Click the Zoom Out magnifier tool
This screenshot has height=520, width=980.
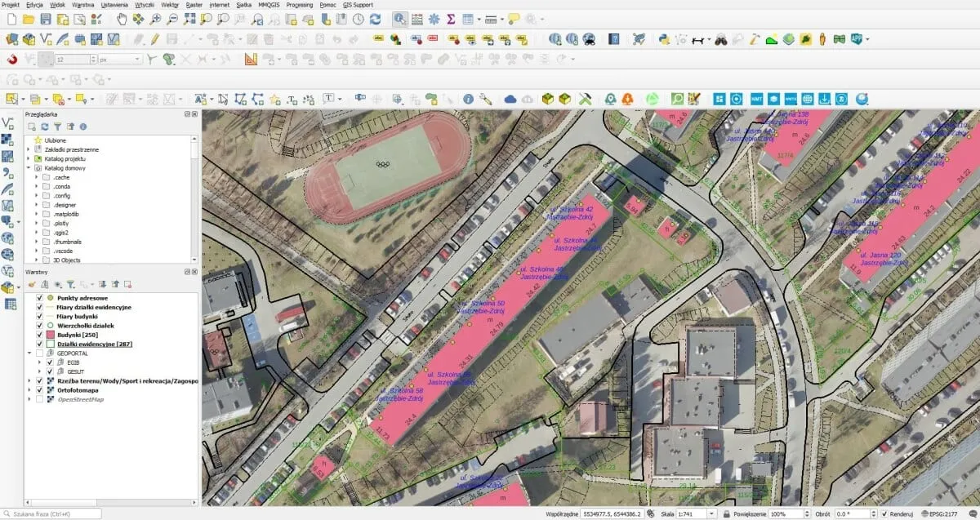coord(171,18)
